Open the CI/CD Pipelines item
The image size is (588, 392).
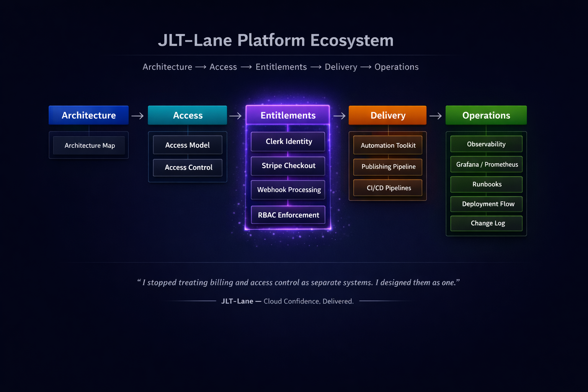(387, 188)
